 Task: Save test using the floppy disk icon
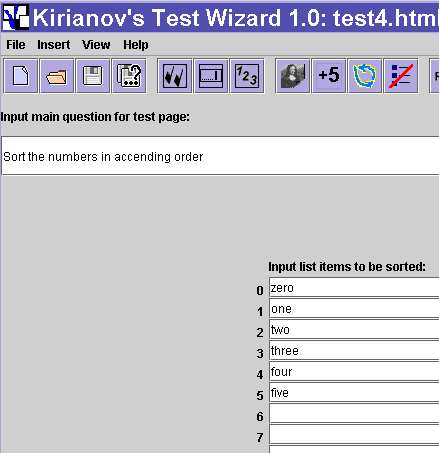tap(93, 76)
